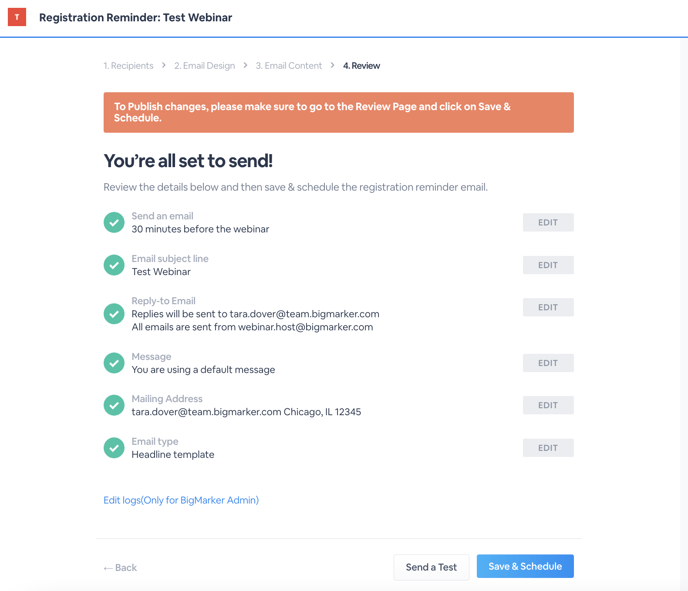Click the Save & Schedule button

(x=525, y=566)
